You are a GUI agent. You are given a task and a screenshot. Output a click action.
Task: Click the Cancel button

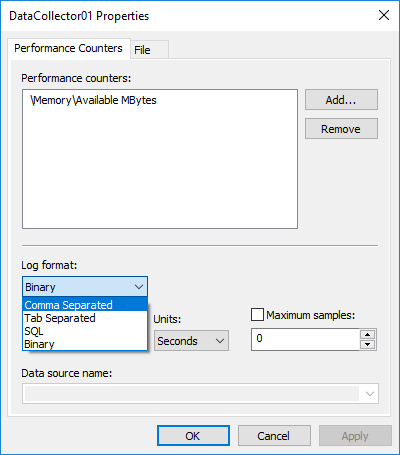tap(274, 435)
